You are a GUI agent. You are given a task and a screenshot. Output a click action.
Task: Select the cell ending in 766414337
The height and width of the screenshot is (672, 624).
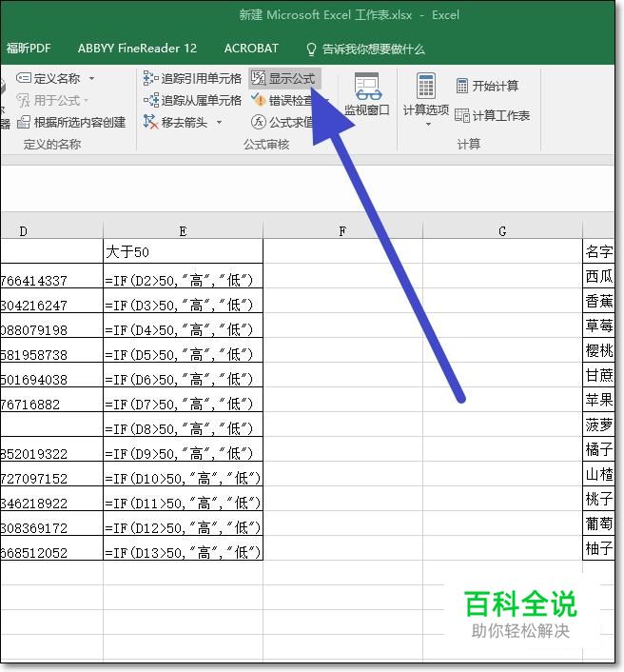pos(51,276)
